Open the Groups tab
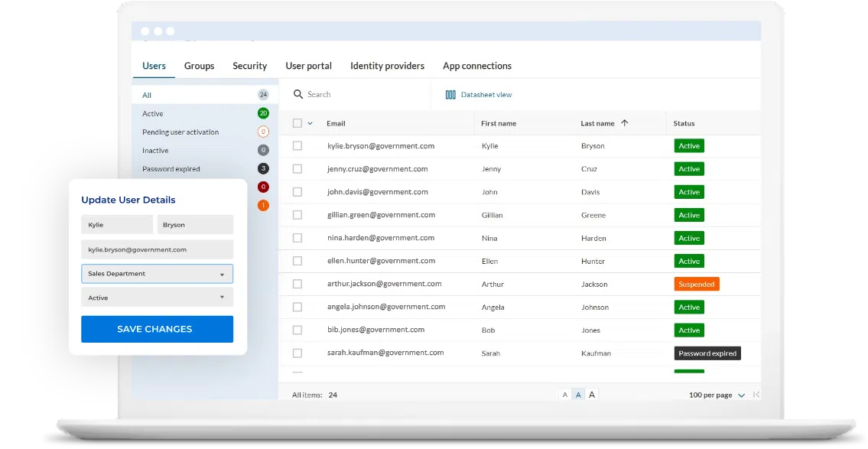Screen dimensions: 868x449 [x=199, y=66]
